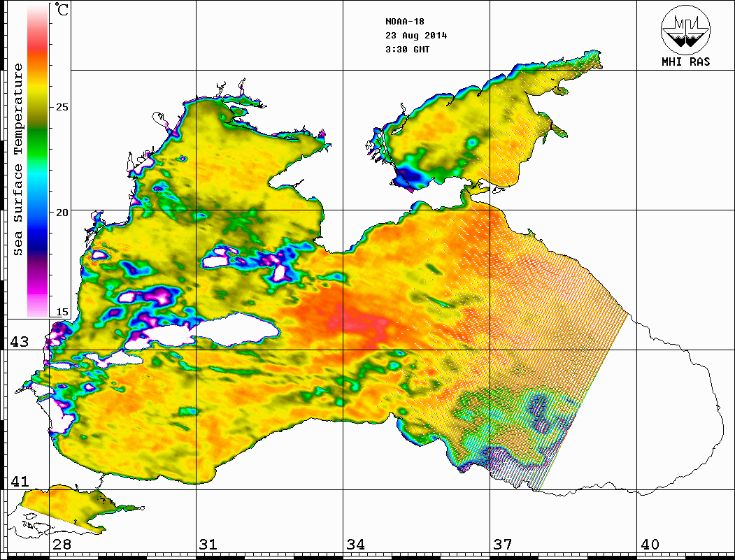Click the 'MHI RAS' label text
735x560 pixels.
(x=686, y=62)
